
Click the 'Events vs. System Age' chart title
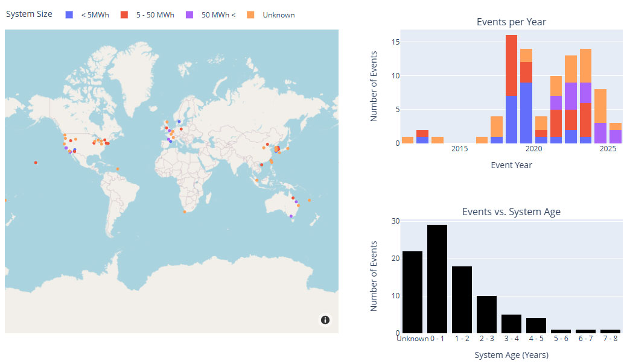click(x=511, y=212)
